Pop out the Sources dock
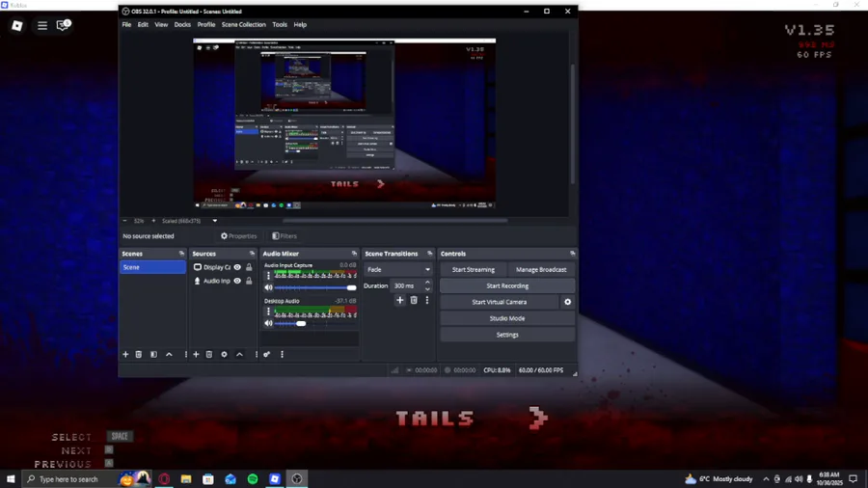This screenshot has height=488, width=868. (252, 254)
